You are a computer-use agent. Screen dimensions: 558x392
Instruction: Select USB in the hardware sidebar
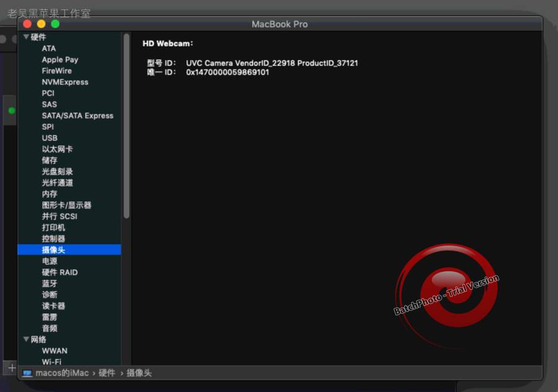48,138
